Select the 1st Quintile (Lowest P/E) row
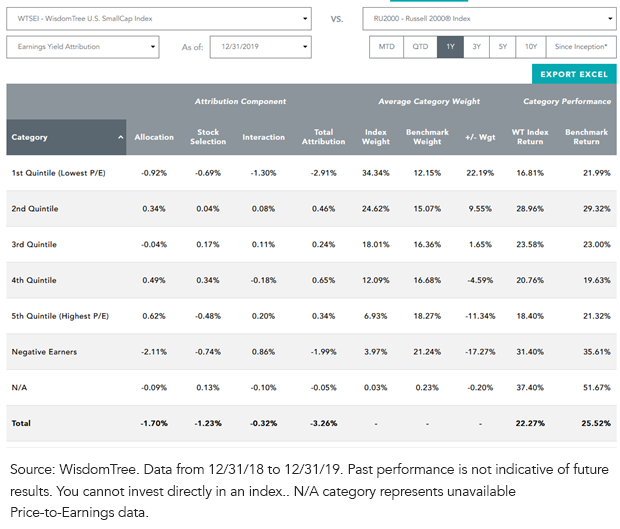The image size is (620, 529). pos(311,173)
